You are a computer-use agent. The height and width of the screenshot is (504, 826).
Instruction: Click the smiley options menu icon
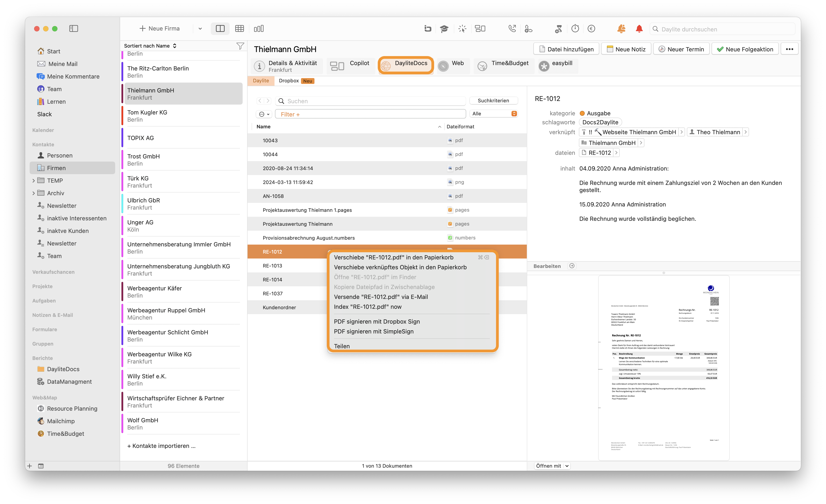click(264, 114)
